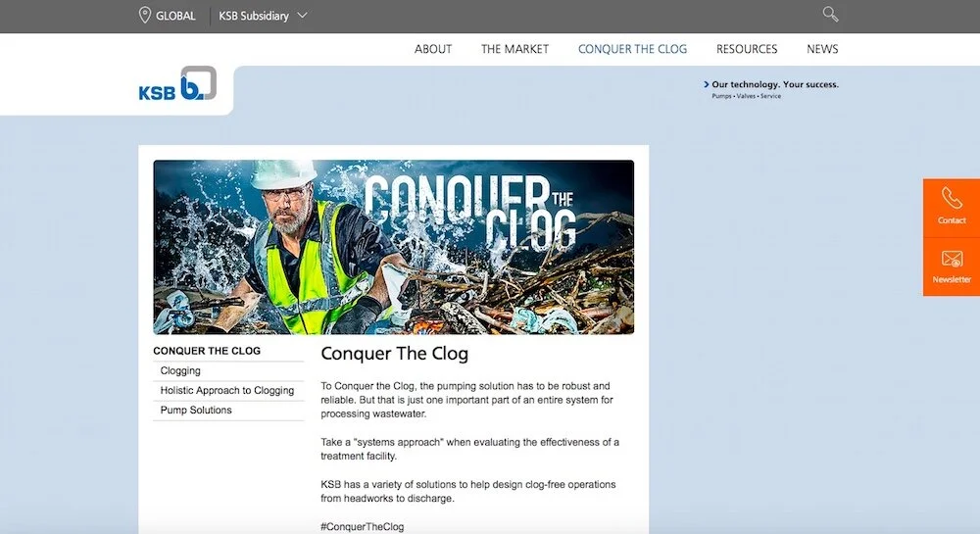Open the RESOURCES menu item
Screen dimensions: 980x534
click(747, 49)
